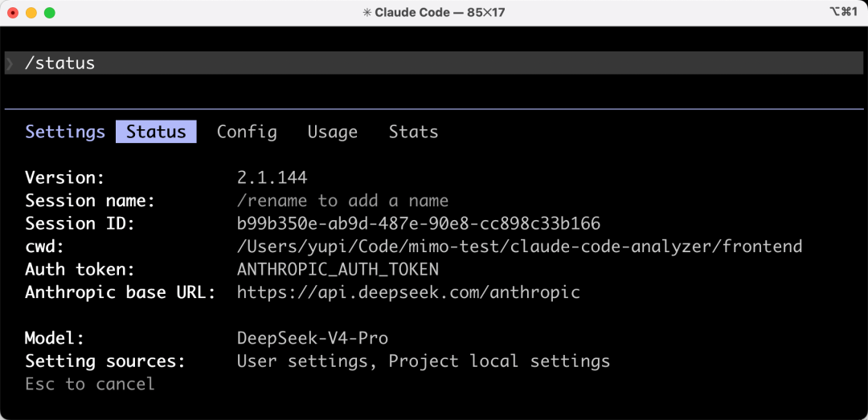The image size is (868, 420).
Task: Open the Usage tab
Action: pos(333,132)
